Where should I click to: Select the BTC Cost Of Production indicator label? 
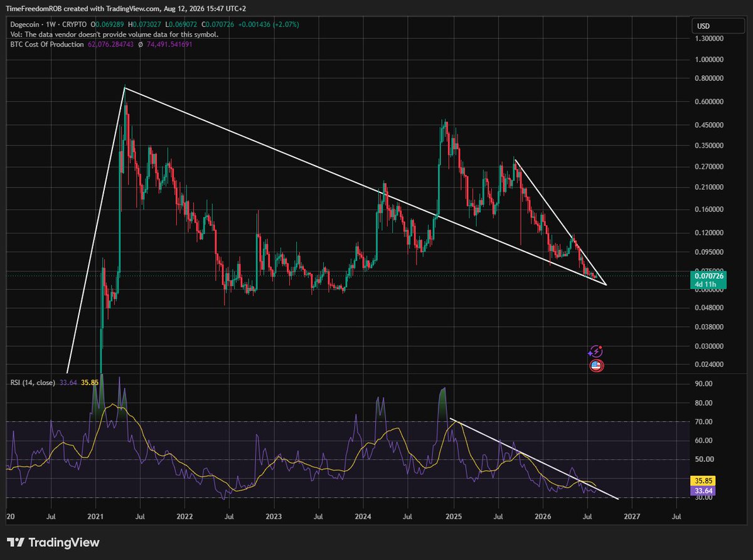[46, 44]
